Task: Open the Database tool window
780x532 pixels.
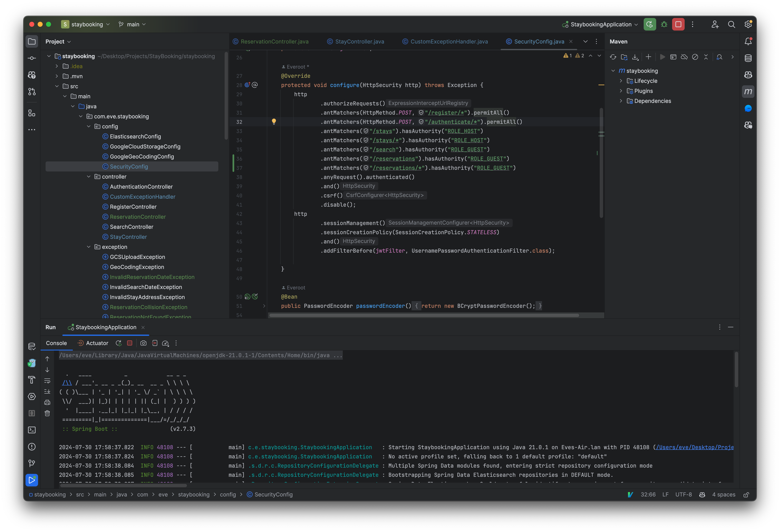Action: (748, 58)
